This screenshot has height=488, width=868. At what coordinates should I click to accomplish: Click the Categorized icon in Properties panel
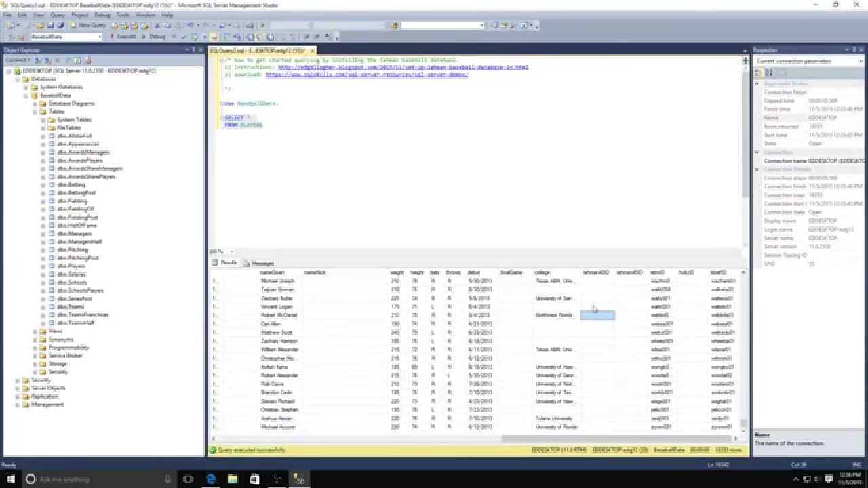[x=760, y=73]
